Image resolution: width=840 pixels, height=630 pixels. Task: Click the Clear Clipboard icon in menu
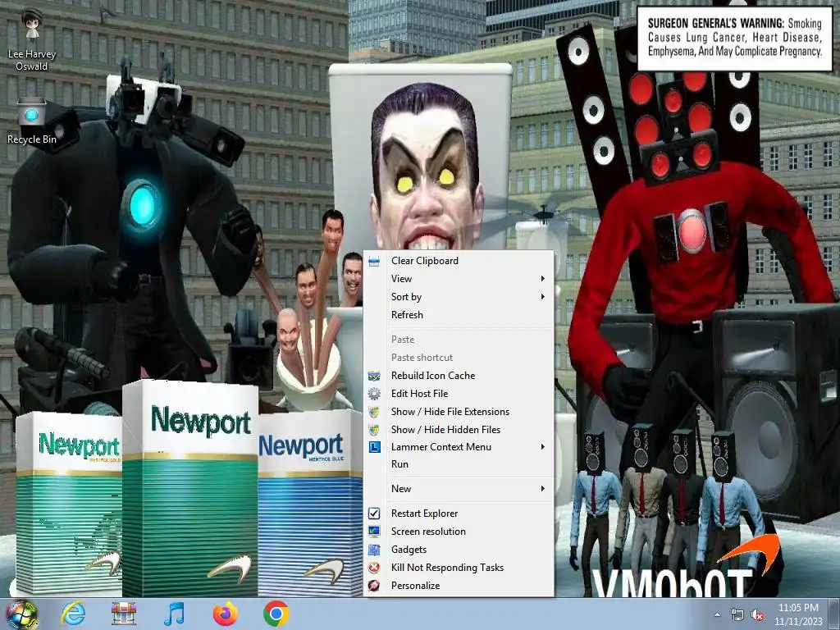coord(374,261)
